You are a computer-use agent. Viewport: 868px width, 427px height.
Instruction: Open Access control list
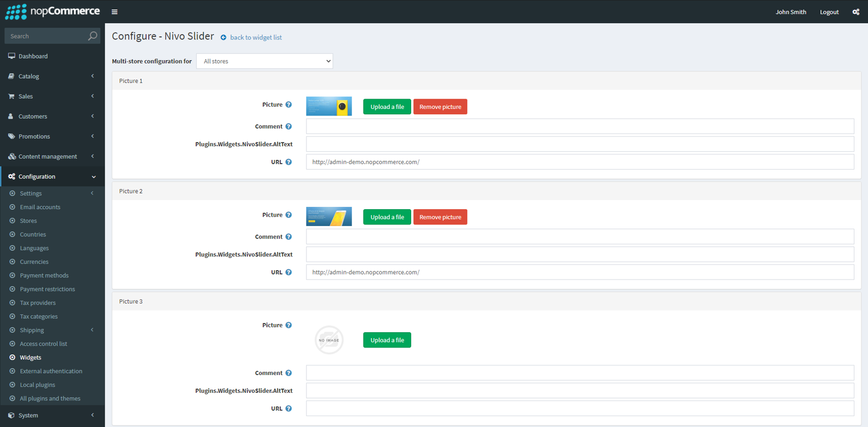point(43,344)
